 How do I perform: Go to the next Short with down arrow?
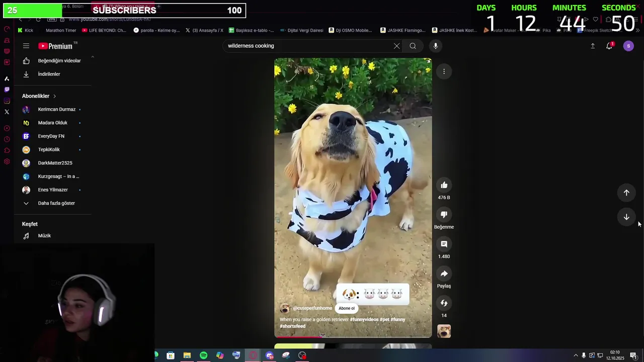(626, 217)
